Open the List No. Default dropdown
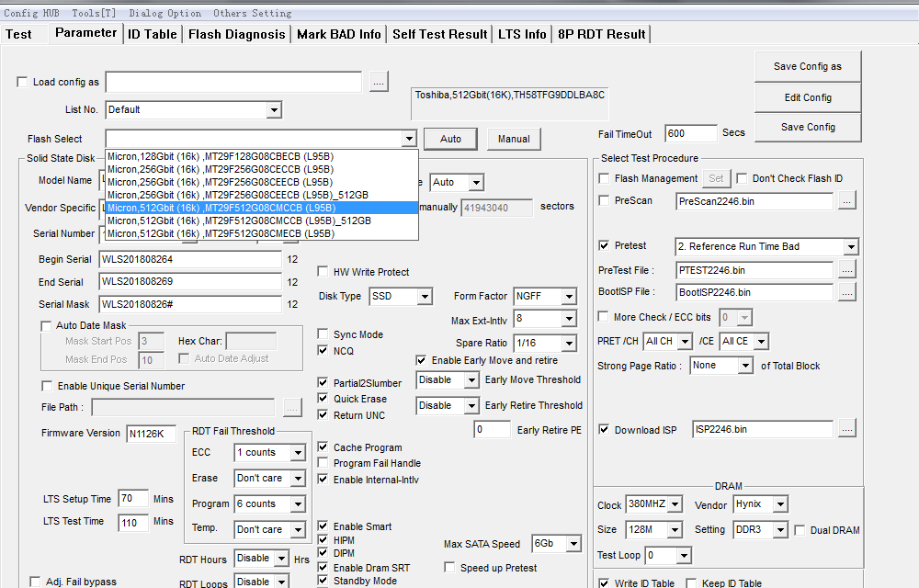Image resolution: width=919 pixels, height=588 pixels. click(x=273, y=109)
